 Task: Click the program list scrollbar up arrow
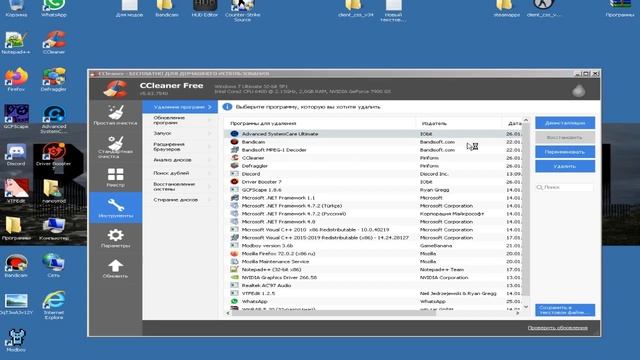point(526,120)
